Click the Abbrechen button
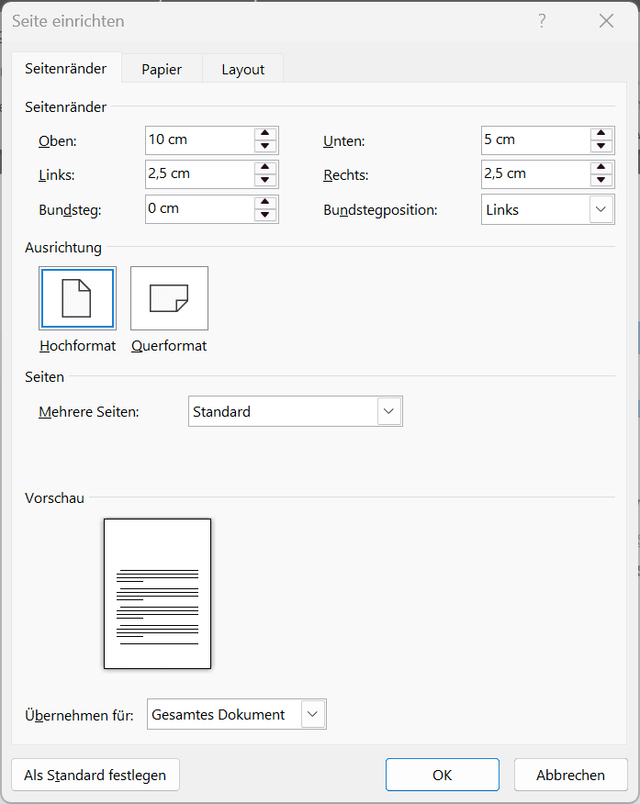640x804 pixels. [571, 775]
